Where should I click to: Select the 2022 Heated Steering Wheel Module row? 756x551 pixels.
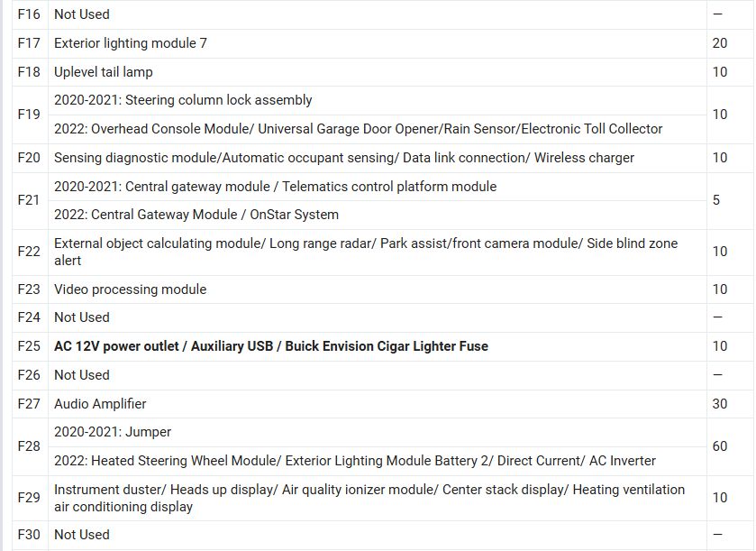point(354,461)
